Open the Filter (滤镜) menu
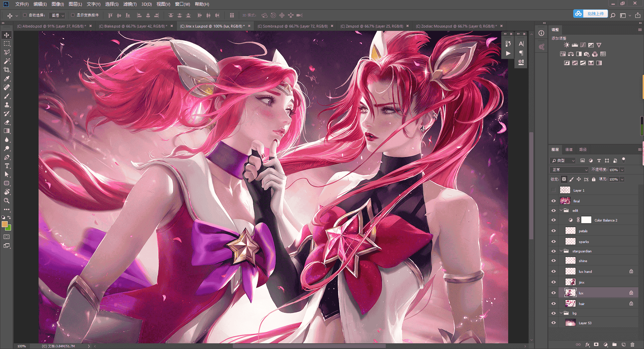Viewport: 644px width, 349px height. coord(130,4)
